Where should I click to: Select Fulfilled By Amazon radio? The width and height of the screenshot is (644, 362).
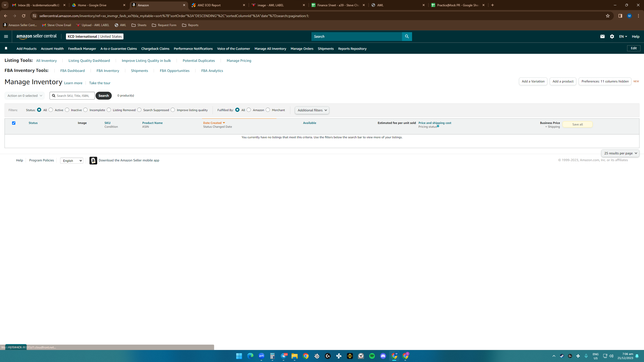pos(249,110)
